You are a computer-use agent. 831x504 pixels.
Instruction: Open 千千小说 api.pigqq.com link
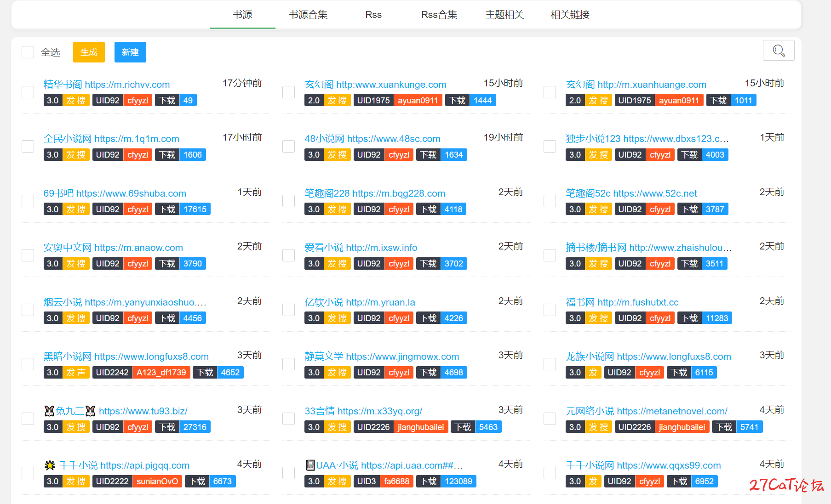coord(117,465)
